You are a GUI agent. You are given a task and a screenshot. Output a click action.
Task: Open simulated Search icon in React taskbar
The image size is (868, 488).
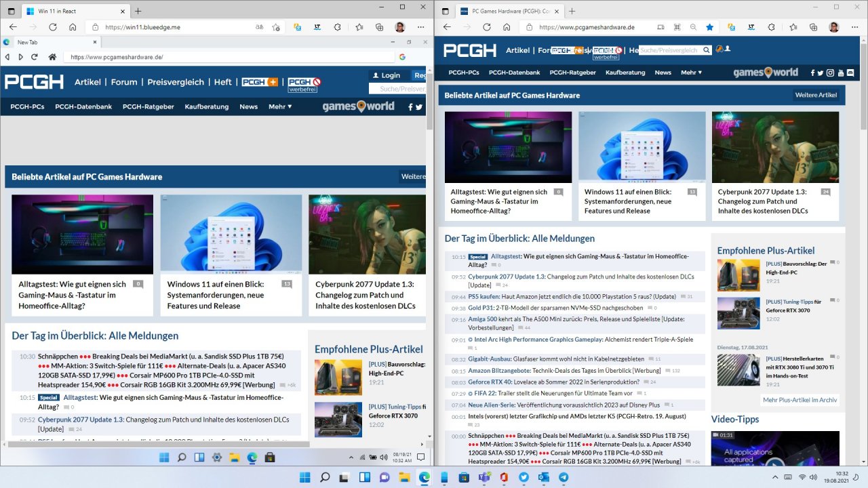coord(182,457)
